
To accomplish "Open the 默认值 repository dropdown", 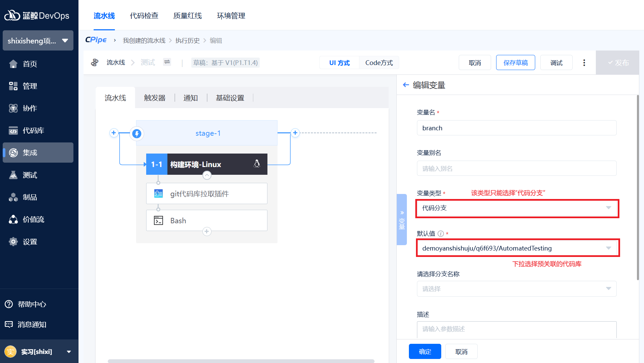I will pyautogui.click(x=517, y=248).
